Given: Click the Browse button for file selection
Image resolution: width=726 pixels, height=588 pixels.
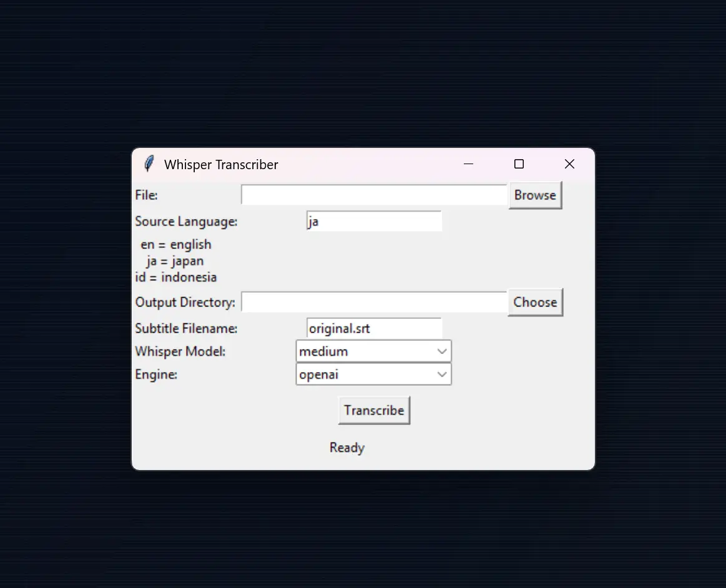Looking at the screenshot, I should 534,194.
